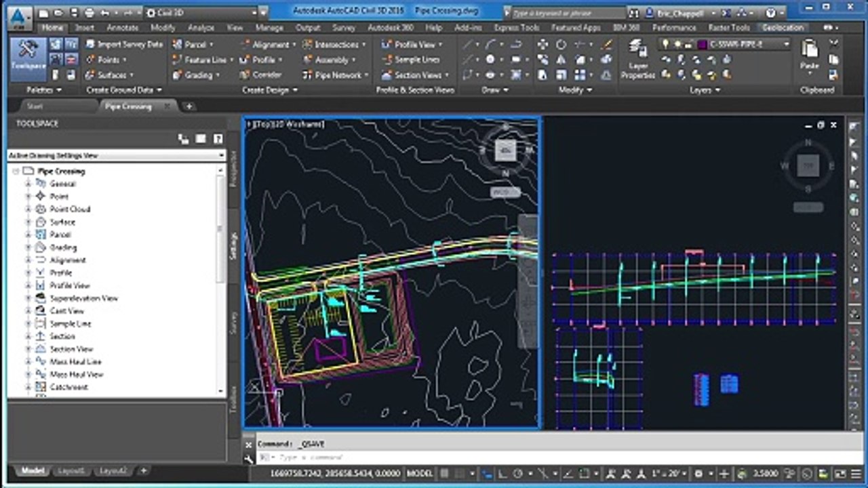The image size is (868, 488).
Task: Select the Mirror tool in Modify panel
Action: [x=561, y=60]
